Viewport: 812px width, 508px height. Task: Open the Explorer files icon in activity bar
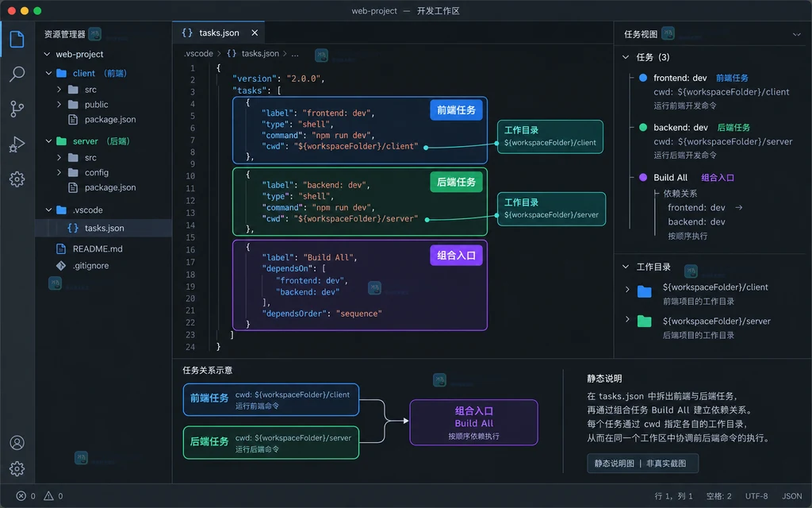(x=17, y=39)
